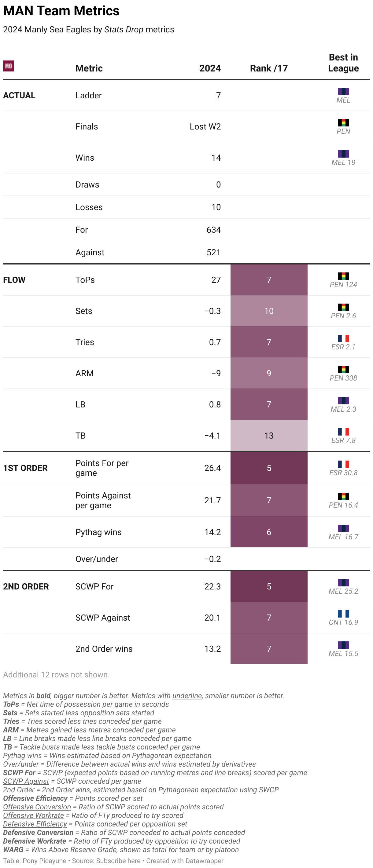Click the MO logo icon in table header

[9, 66]
